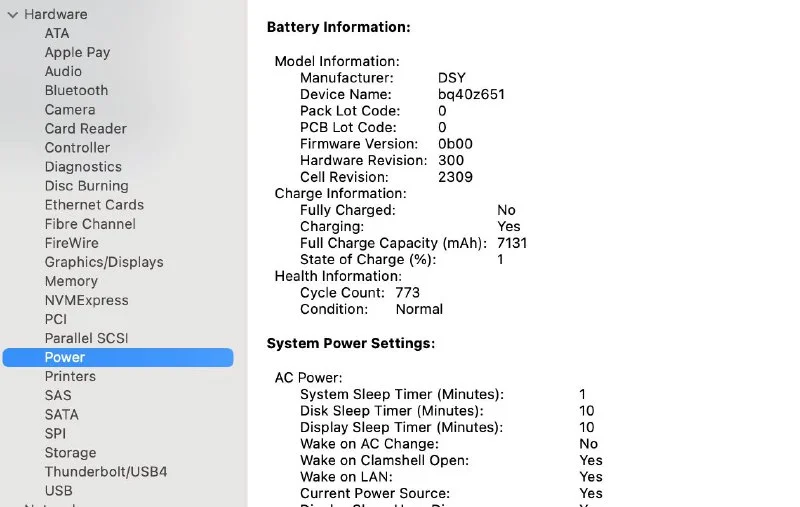Collapse the Hardware section chevron

tap(12, 15)
